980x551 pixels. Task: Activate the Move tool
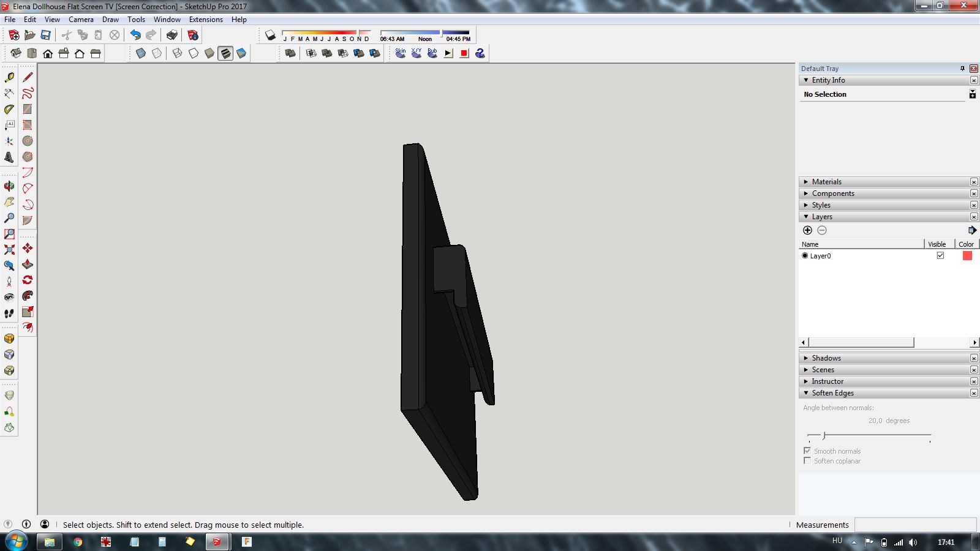[x=28, y=248]
